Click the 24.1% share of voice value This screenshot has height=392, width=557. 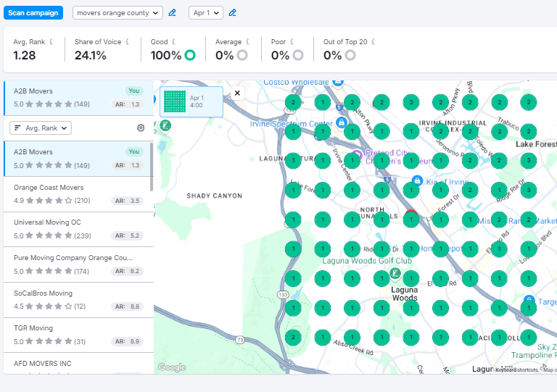(x=90, y=55)
